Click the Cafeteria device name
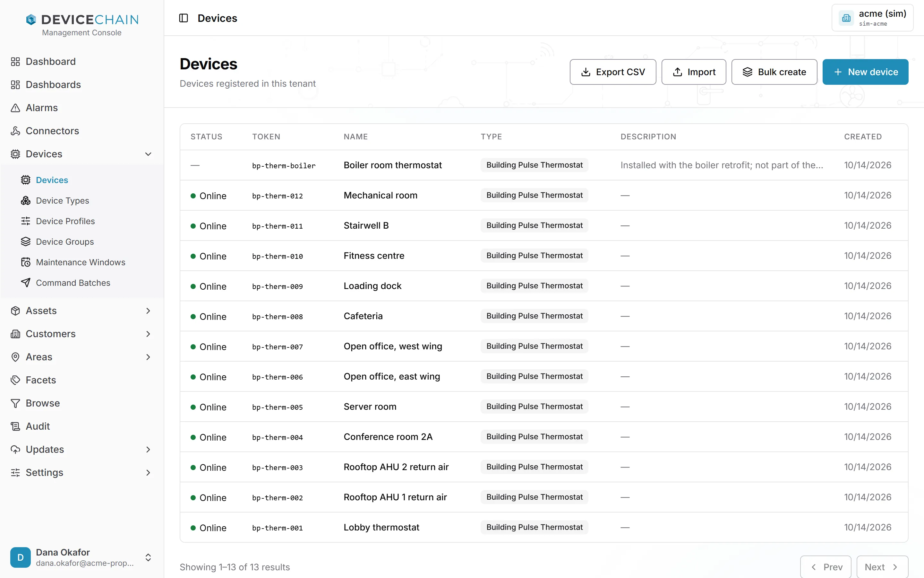This screenshot has height=578, width=924. pos(363,316)
